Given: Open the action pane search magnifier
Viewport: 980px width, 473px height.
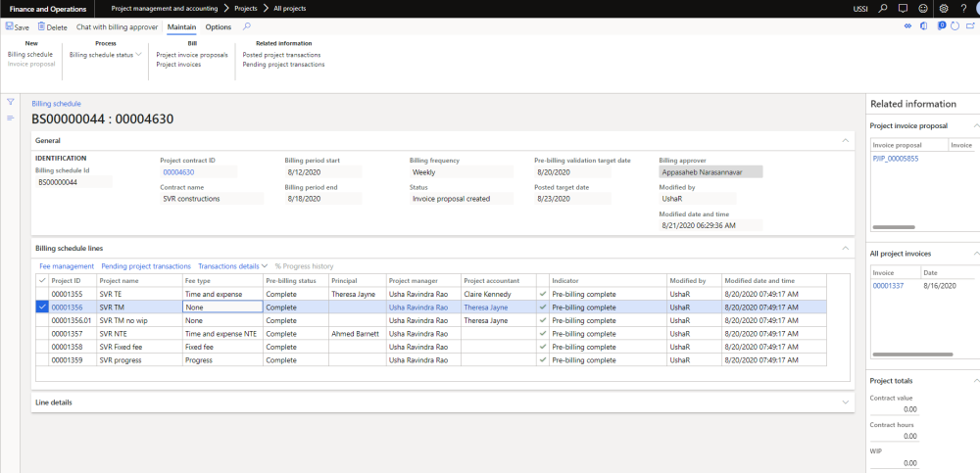Looking at the screenshot, I should [x=246, y=26].
